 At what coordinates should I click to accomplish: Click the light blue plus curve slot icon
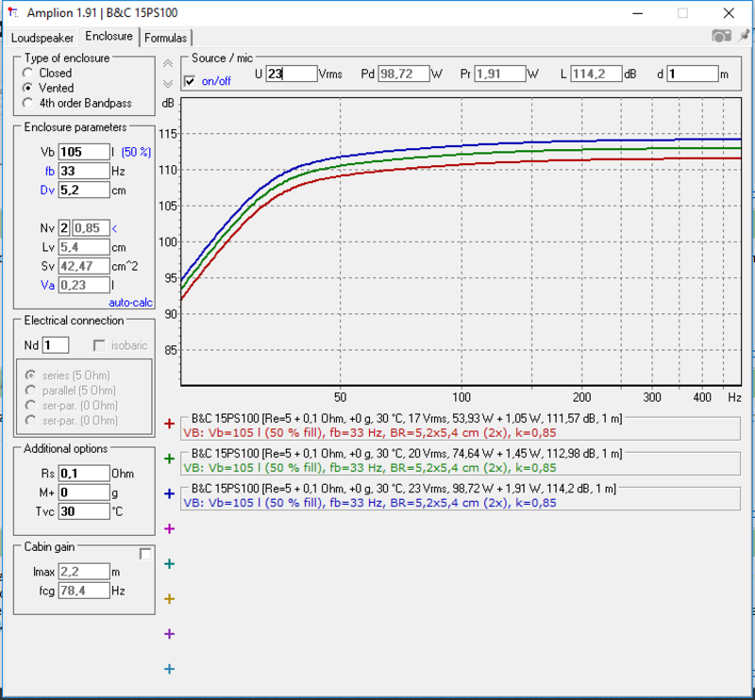pyautogui.click(x=169, y=669)
